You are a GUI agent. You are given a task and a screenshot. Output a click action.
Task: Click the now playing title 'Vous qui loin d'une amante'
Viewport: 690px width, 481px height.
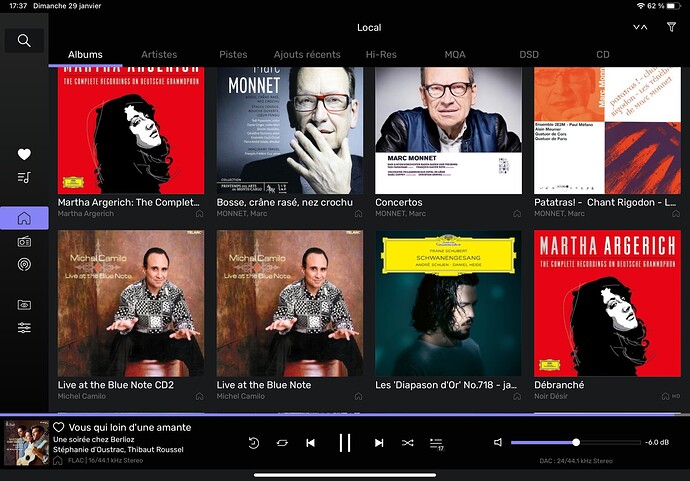coord(130,427)
